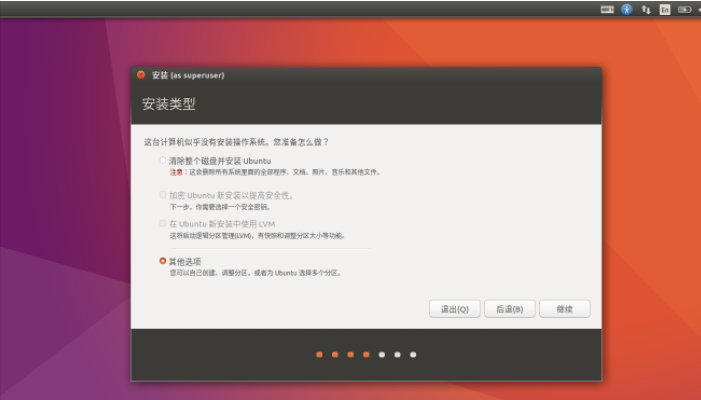Click the 下一步 security key description text

(220, 207)
